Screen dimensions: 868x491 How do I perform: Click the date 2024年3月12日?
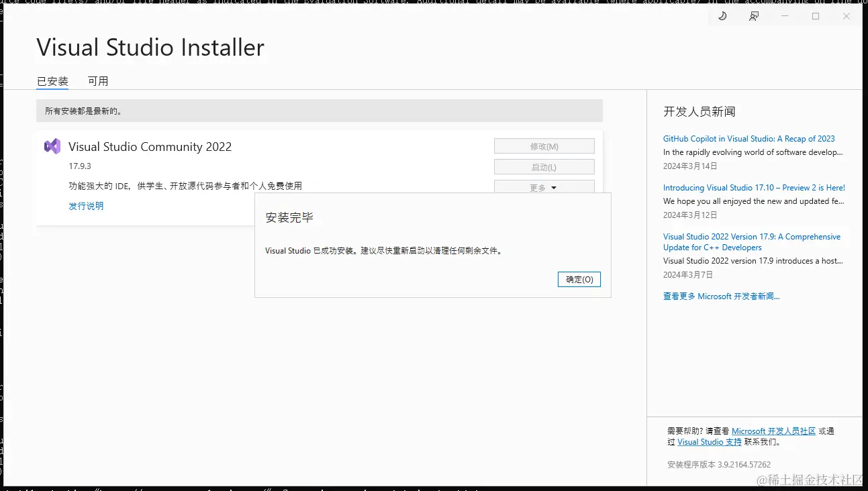(690, 215)
